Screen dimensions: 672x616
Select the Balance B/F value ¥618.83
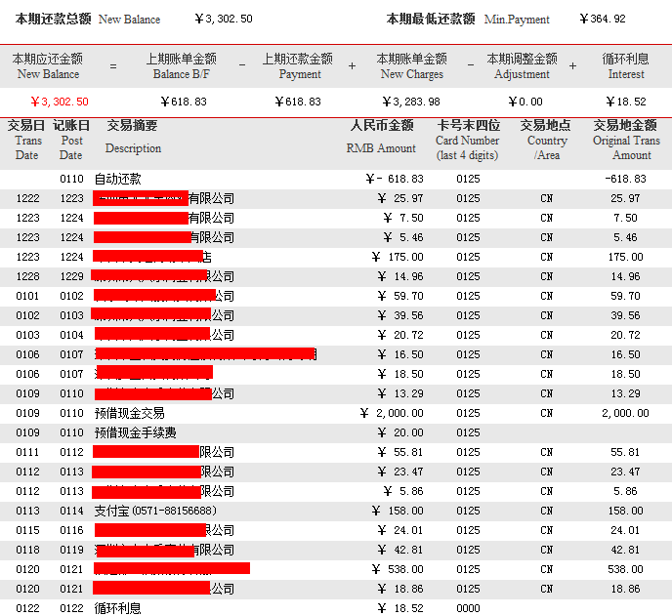[x=184, y=102]
